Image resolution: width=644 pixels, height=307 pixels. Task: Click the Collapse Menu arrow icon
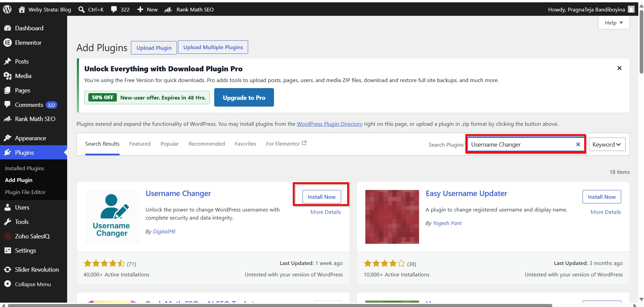click(7, 284)
